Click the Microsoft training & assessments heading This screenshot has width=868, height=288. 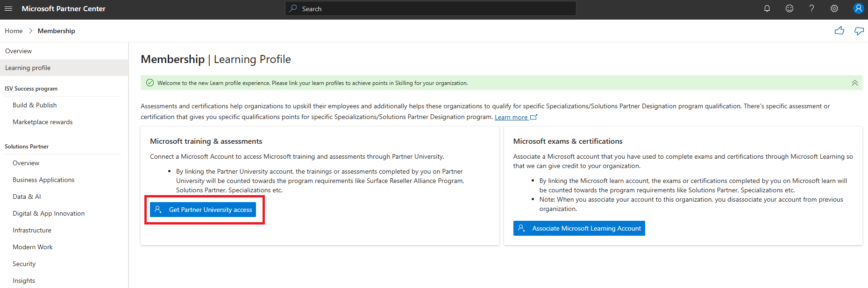coord(206,141)
